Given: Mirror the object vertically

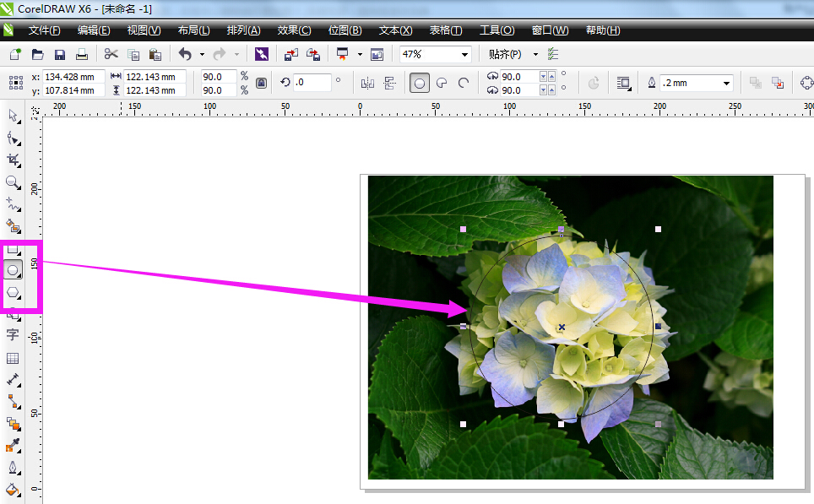Looking at the screenshot, I should pyautogui.click(x=390, y=83).
